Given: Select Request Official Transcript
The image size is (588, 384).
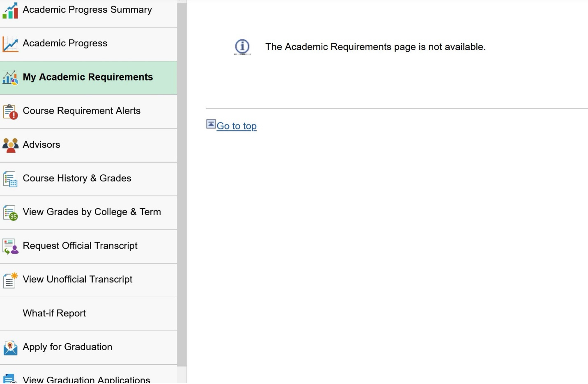Looking at the screenshot, I should (88, 247).
